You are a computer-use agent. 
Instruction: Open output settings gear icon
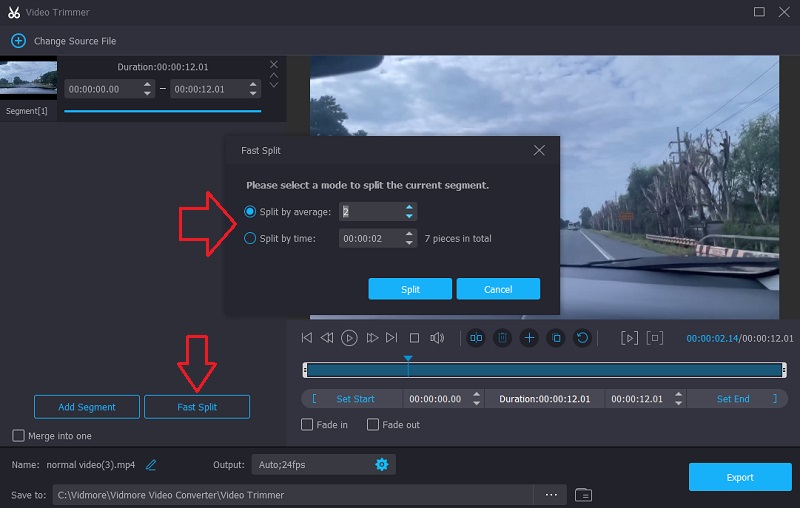point(381,464)
